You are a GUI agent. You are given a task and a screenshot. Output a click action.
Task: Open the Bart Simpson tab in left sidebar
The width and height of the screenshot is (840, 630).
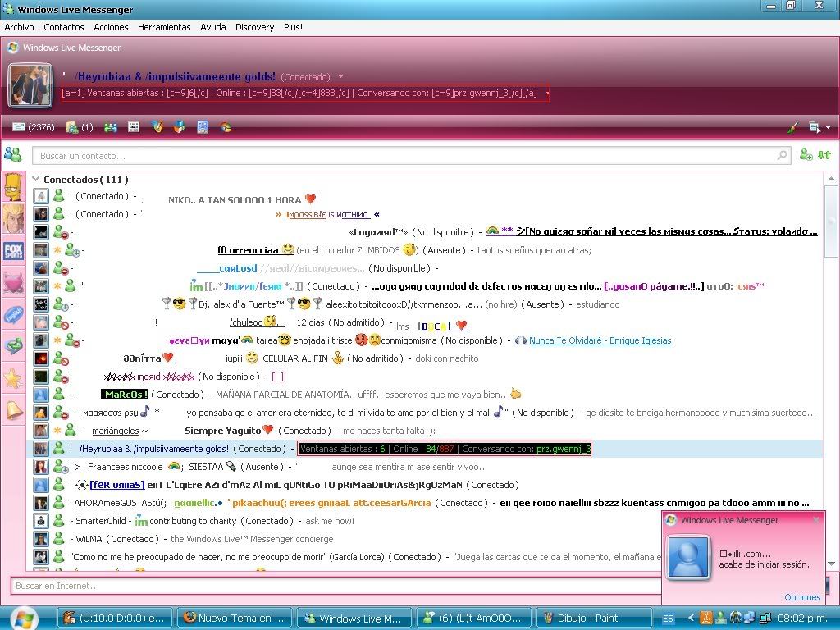tap(13, 187)
